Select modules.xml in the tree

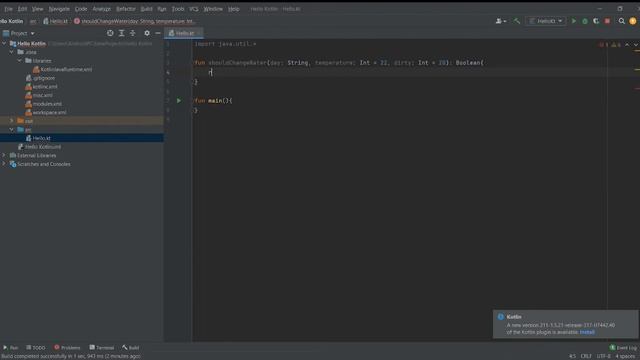tap(43, 104)
